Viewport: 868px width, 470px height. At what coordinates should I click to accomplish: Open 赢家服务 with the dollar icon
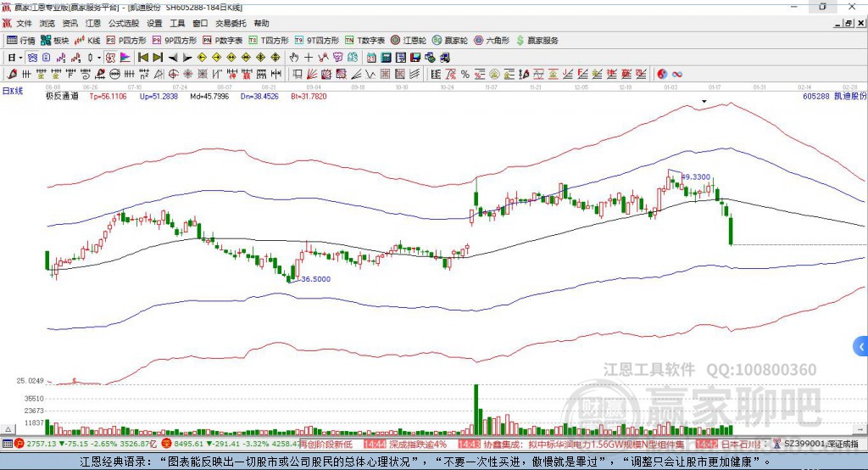(x=537, y=41)
